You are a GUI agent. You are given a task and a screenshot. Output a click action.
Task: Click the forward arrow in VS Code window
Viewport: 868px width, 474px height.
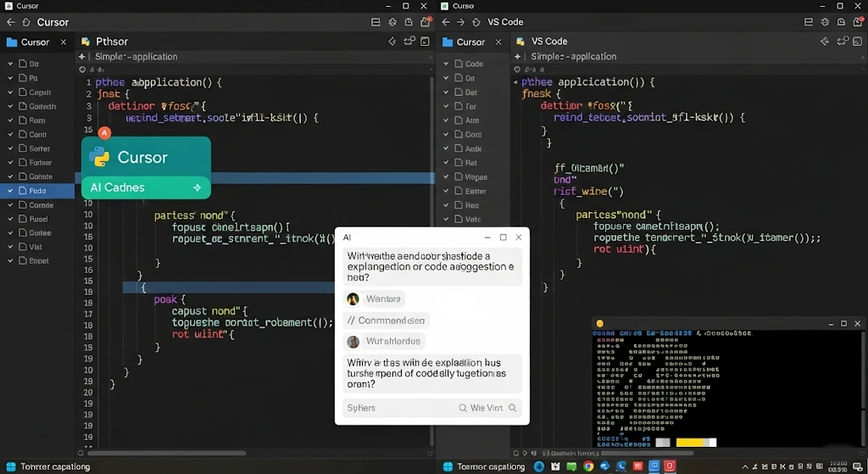[460, 23]
